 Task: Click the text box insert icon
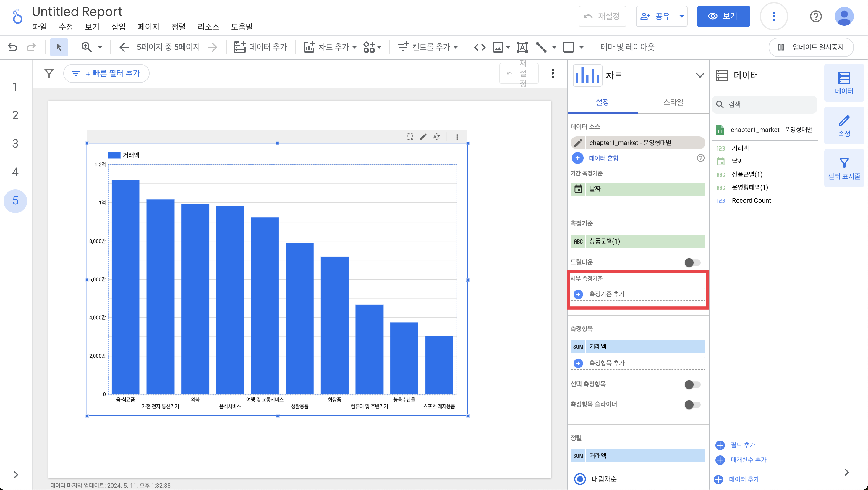pos(522,47)
